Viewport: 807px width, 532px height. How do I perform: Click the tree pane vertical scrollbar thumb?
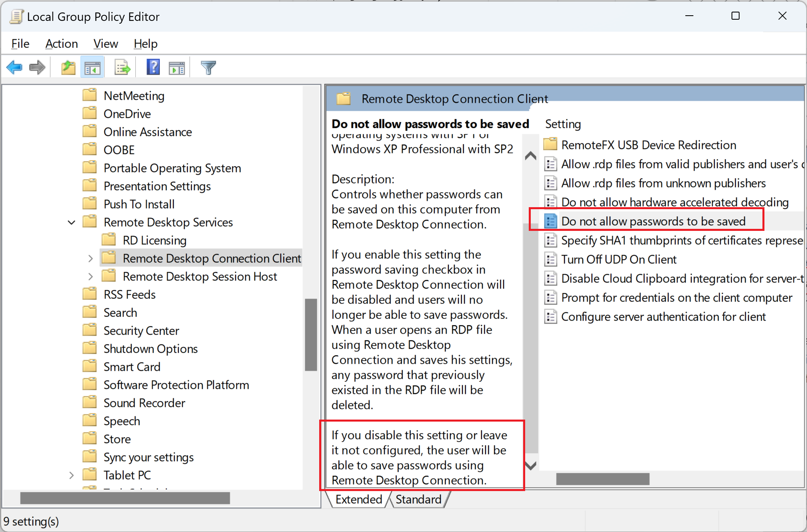[311, 334]
